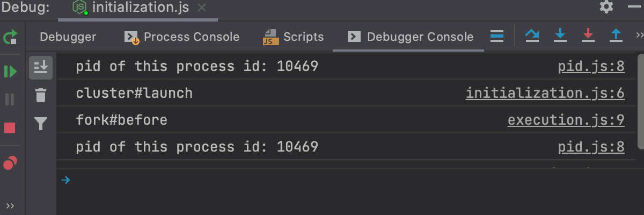Viewport: 644px width, 215px height.
Task: Open the Process Console tab
Action: [182, 37]
